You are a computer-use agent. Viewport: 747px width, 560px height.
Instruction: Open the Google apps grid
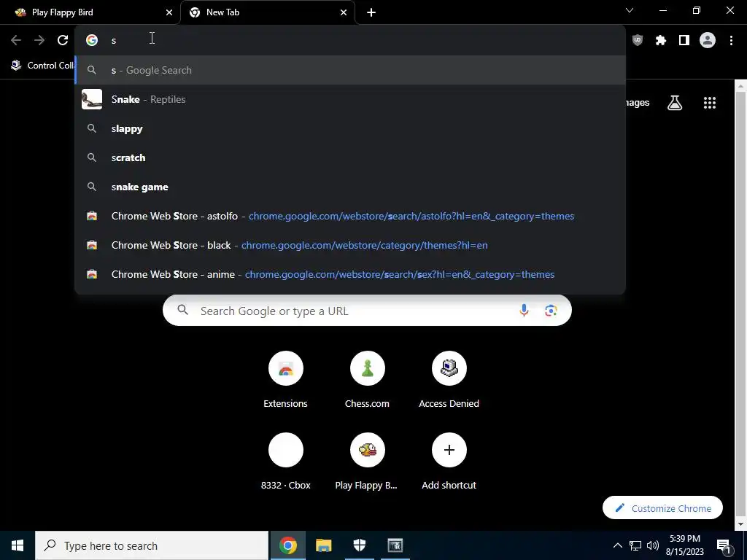click(709, 103)
